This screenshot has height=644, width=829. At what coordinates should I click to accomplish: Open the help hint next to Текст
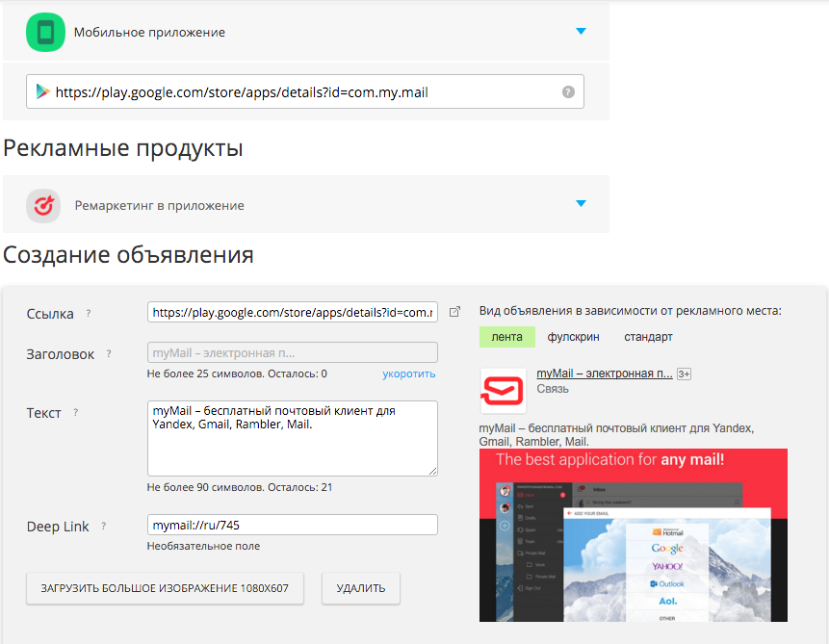[x=76, y=412]
